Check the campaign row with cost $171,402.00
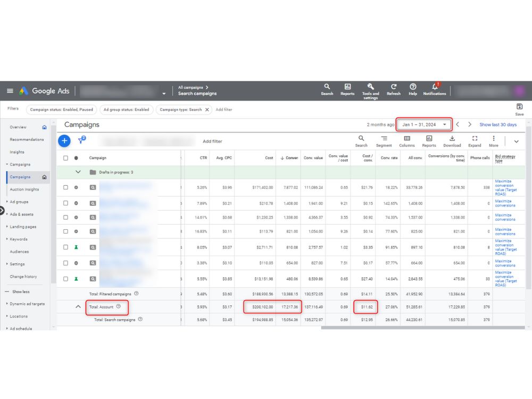The height and width of the screenshot is (399, 532). pos(66,187)
